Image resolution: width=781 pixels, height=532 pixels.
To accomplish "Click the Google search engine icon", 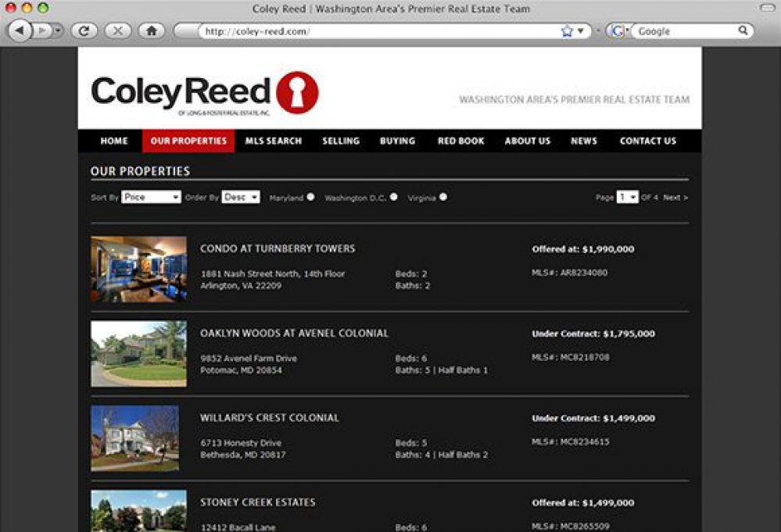I will coord(617,30).
